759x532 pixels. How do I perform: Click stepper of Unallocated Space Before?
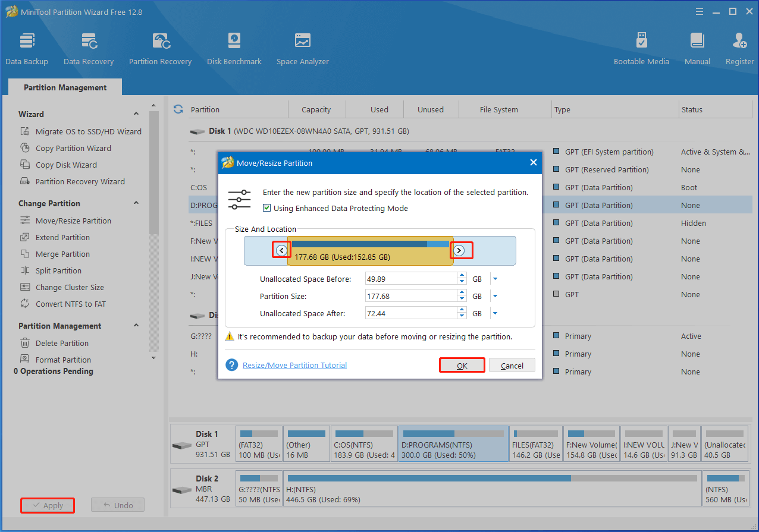click(x=462, y=278)
